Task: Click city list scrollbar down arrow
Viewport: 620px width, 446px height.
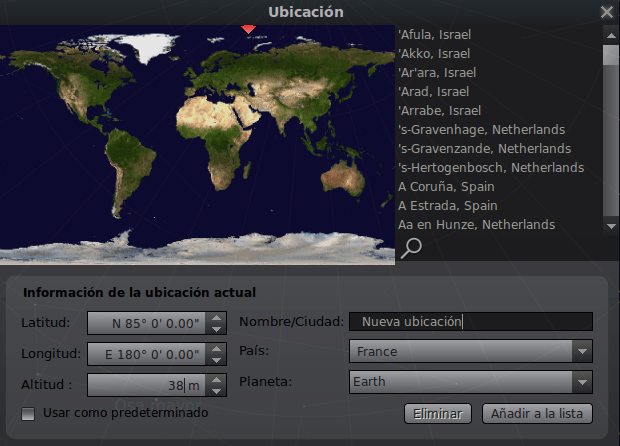Action: point(611,227)
